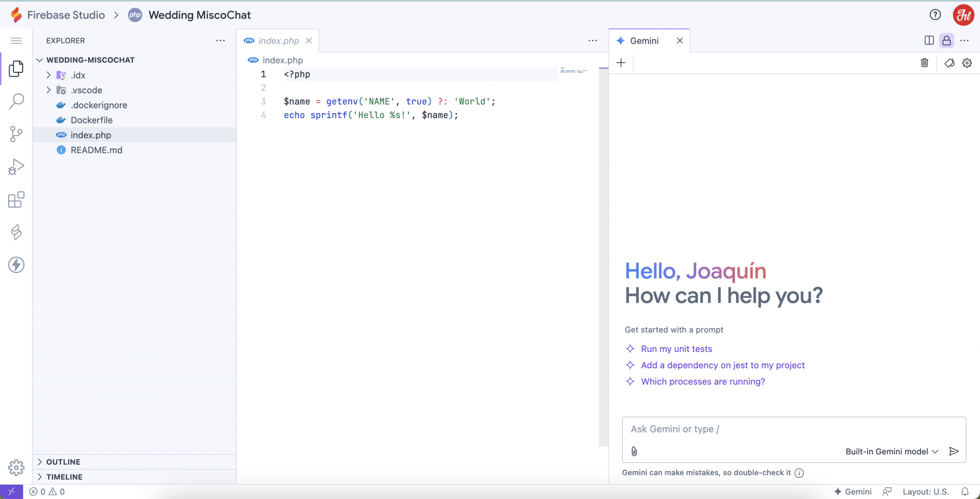Open the Extensions view
The image size is (980, 499).
tap(16, 200)
